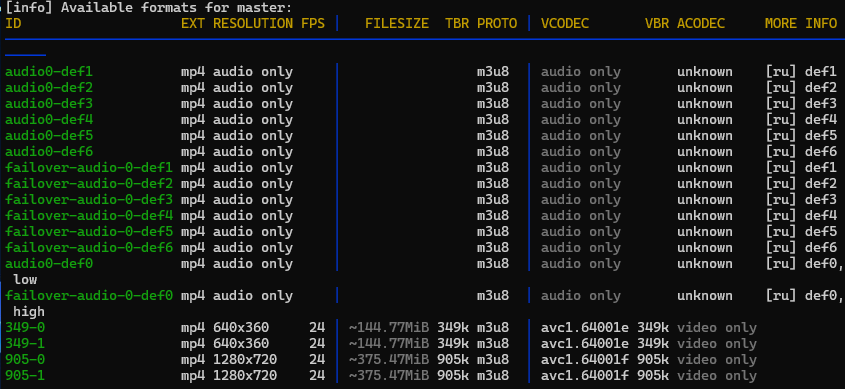Click the FILESIZE column header
Image resolution: width=845 pixels, height=389 pixels.
click(x=397, y=24)
